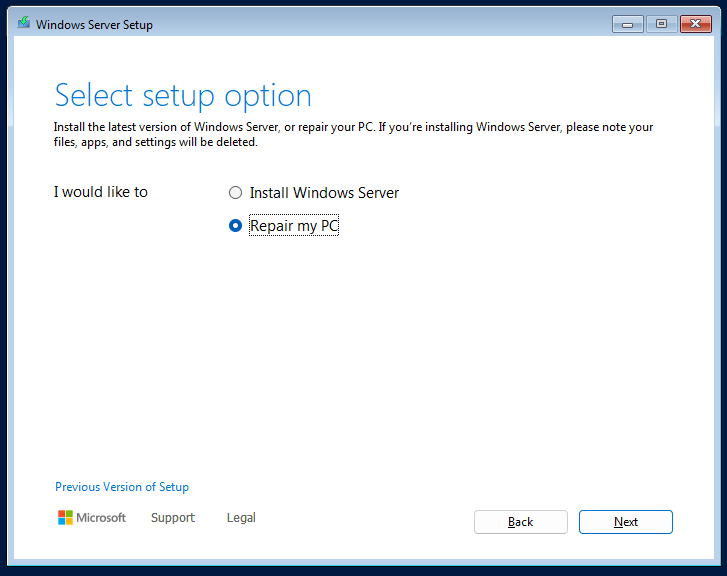
Task: Close the Windows Server Setup window
Action: [694, 24]
